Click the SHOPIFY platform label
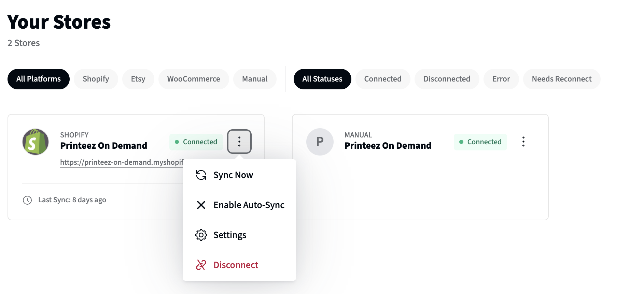Viewport: 644px width, 294px height. click(74, 135)
